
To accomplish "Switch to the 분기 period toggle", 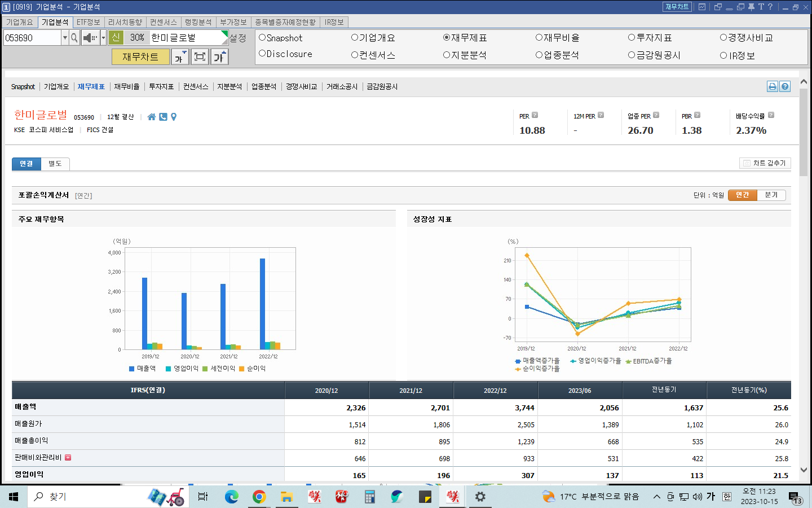I will click(771, 195).
